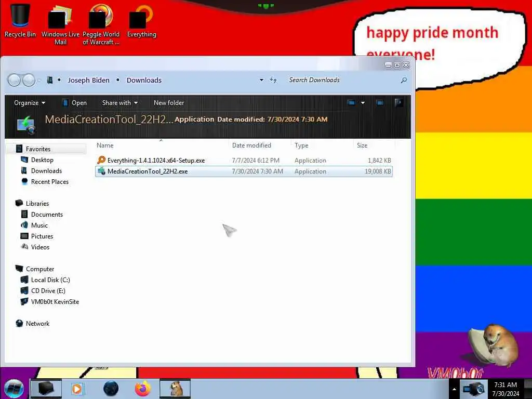The image size is (532, 399).
Task: Open the Share with dropdown menu
Action: point(120,102)
